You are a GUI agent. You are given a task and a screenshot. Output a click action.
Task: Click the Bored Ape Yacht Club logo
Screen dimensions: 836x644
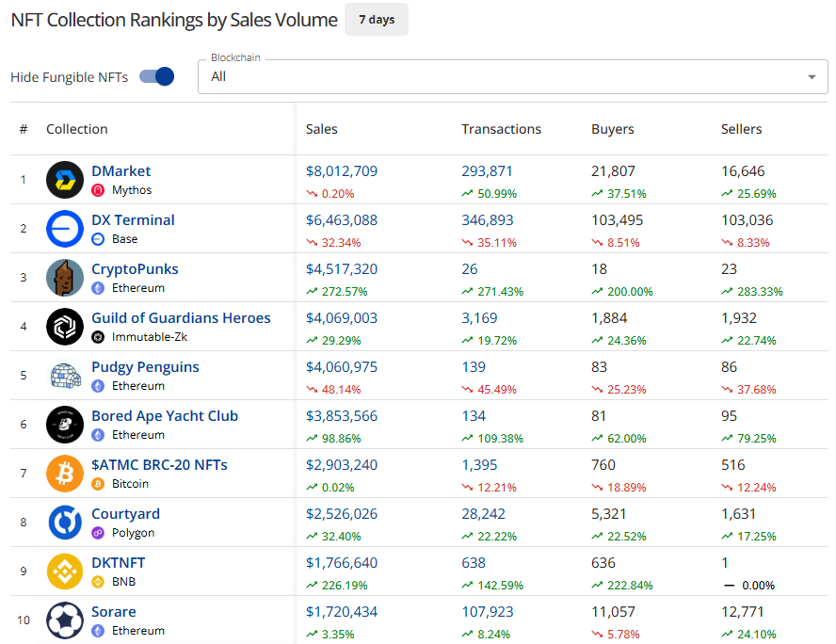pyautogui.click(x=65, y=425)
